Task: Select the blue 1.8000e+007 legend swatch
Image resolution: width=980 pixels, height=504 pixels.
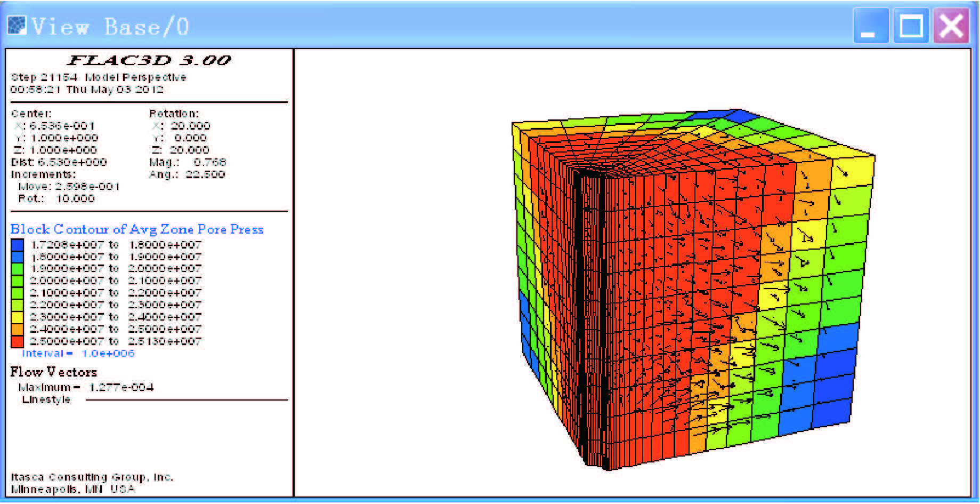Action: [17, 257]
